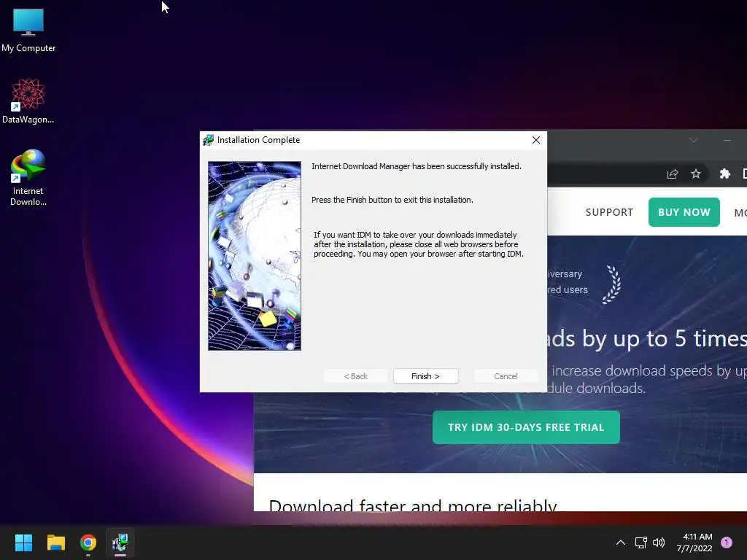
Task: Open Chrome extensions puzzle icon
Action: click(724, 174)
